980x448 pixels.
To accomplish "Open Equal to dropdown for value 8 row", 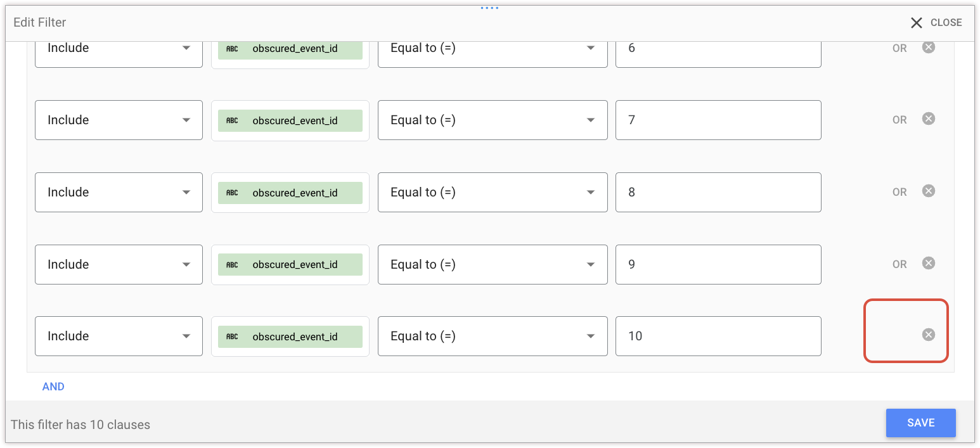I will coord(493,192).
